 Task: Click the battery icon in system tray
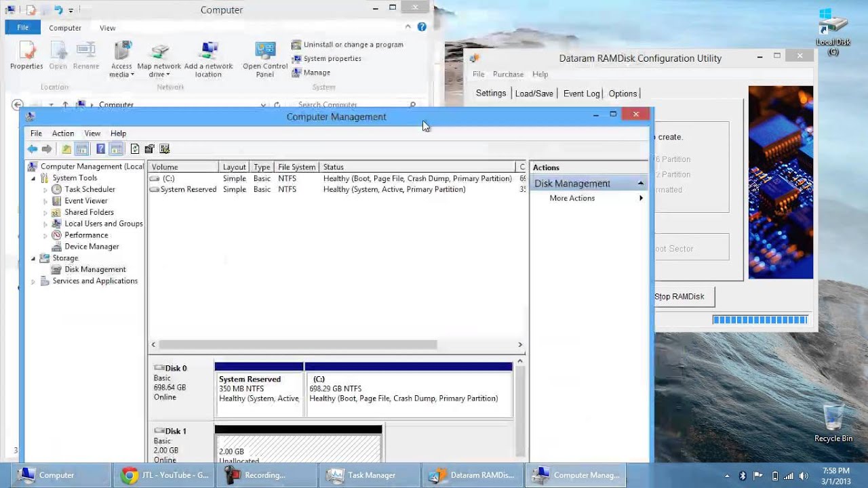pos(775,475)
